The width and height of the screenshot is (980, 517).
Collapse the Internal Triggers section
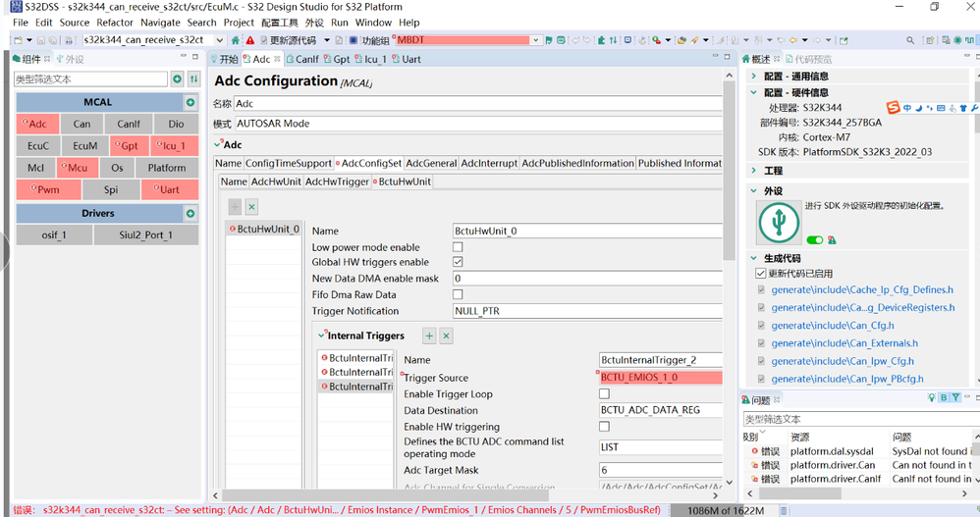(322, 336)
